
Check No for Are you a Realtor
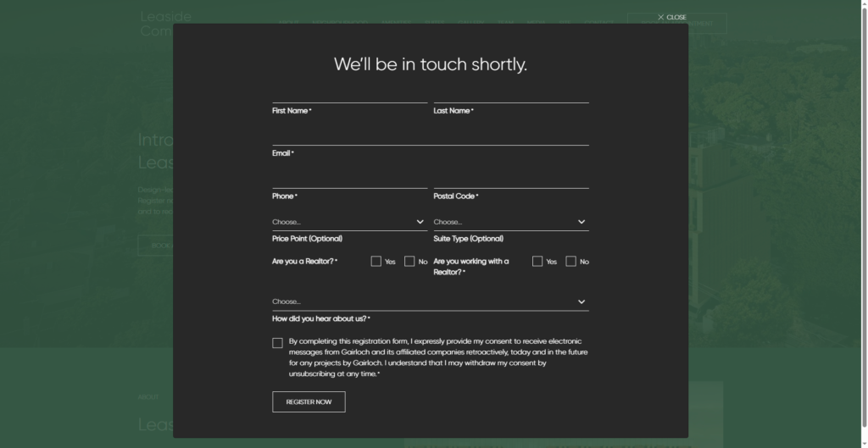pos(409,261)
